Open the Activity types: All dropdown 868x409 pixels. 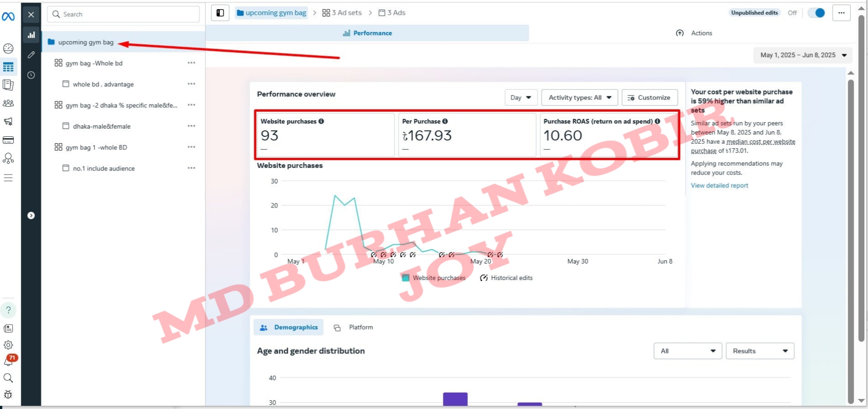[x=579, y=98]
